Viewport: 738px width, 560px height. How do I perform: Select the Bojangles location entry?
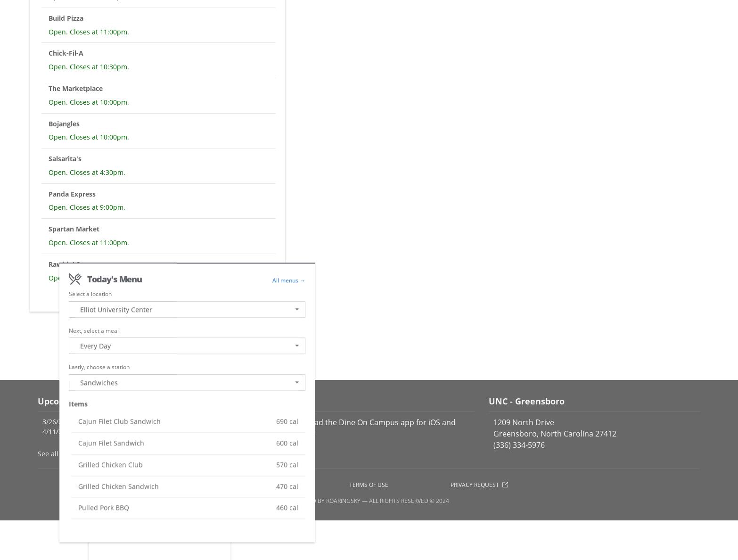coord(64,124)
